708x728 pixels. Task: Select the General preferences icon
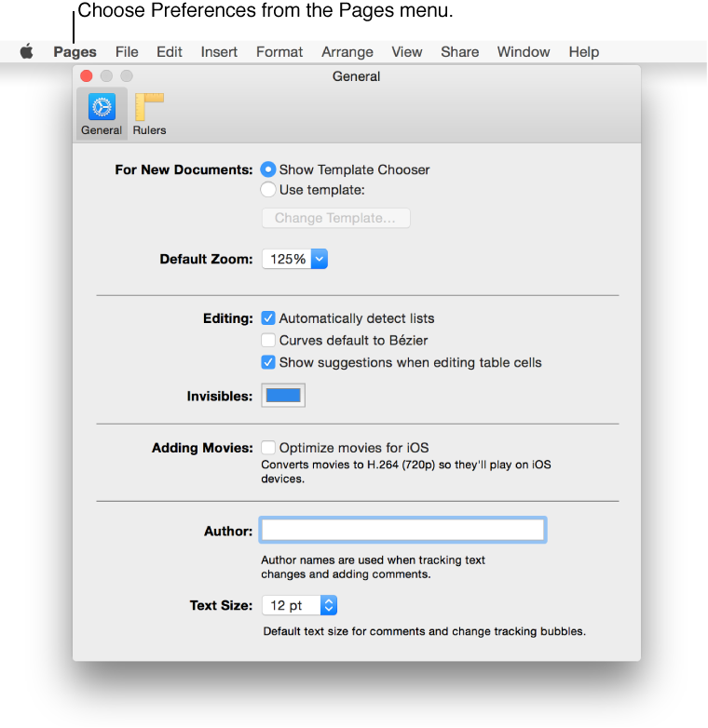102,114
